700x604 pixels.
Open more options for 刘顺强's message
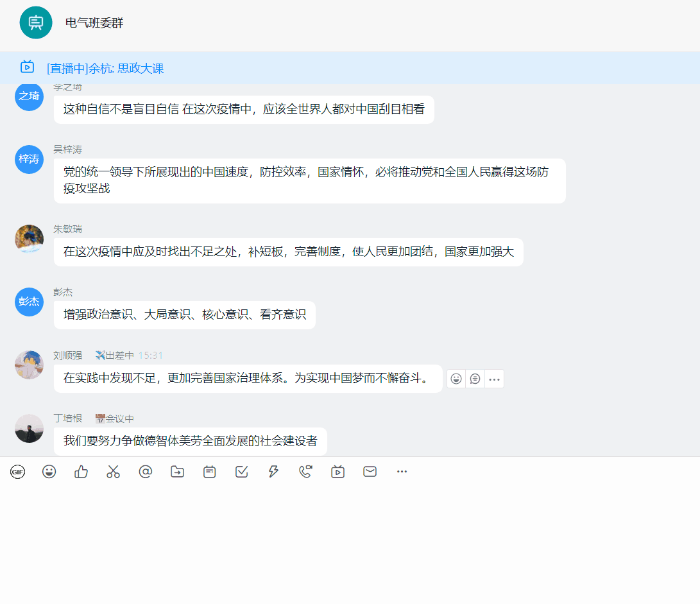[x=494, y=379]
